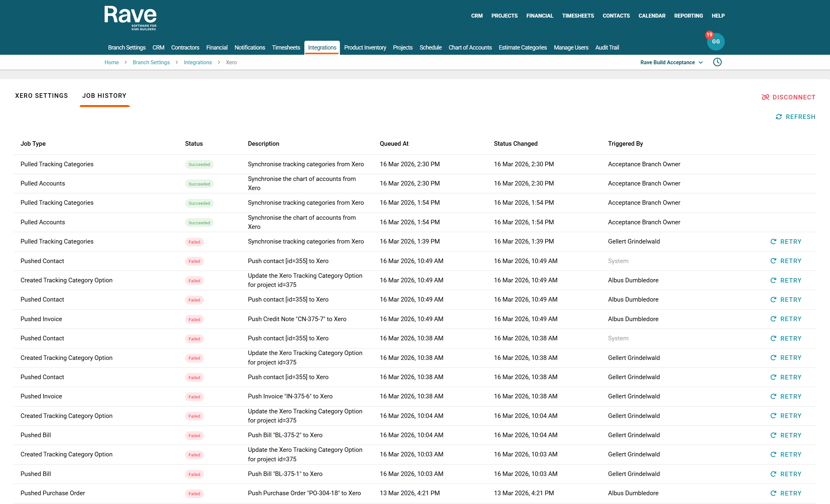Open the Timesheets top menu

(x=578, y=16)
